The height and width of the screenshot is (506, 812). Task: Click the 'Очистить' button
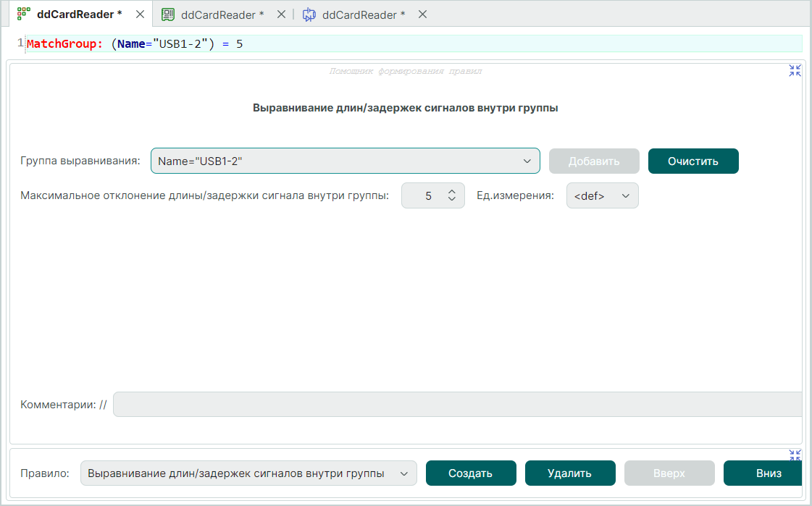(x=693, y=161)
